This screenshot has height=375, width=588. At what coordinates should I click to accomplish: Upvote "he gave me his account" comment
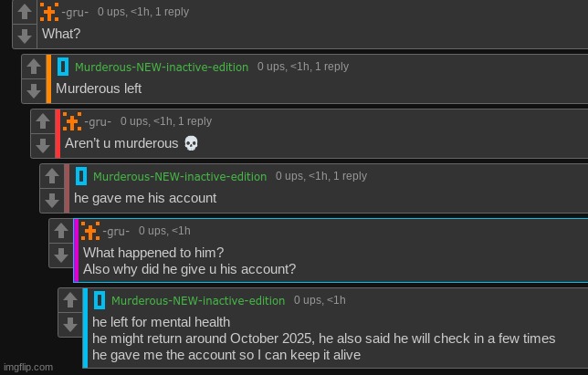[x=52, y=176]
